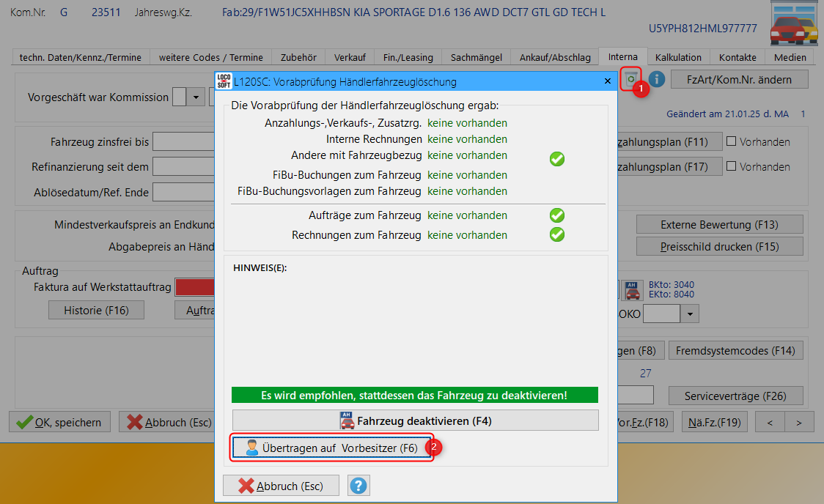824x504 pixels.
Task: Click the blue help question mark icon
Action: [359, 486]
